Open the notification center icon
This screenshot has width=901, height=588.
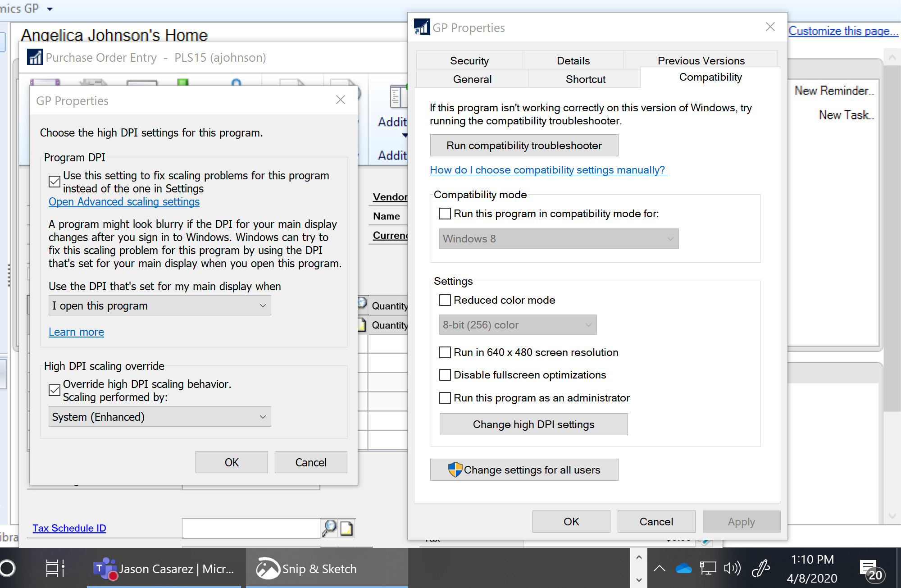pyautogui.click(x=870, y=570)
